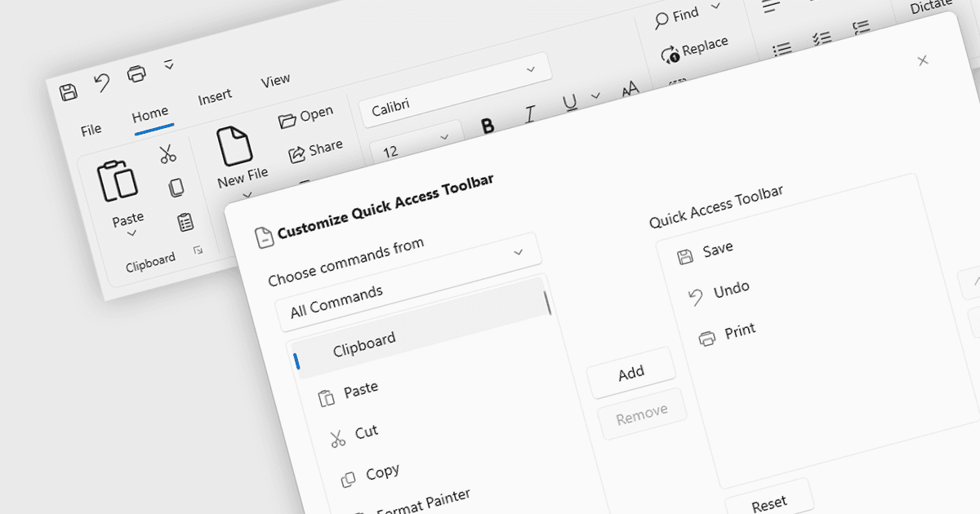The height and width of the screenshot is (514, 980).
Task: Click the Paste clipboard icon in ribbon
Action: pyautogui.click(x=118, y=180)
